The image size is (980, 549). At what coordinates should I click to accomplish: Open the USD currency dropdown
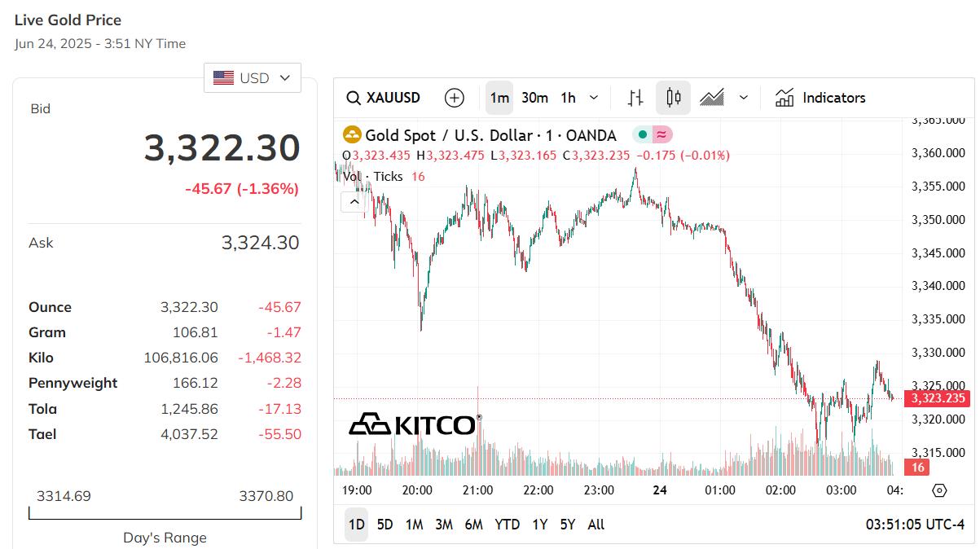(253, 78)
